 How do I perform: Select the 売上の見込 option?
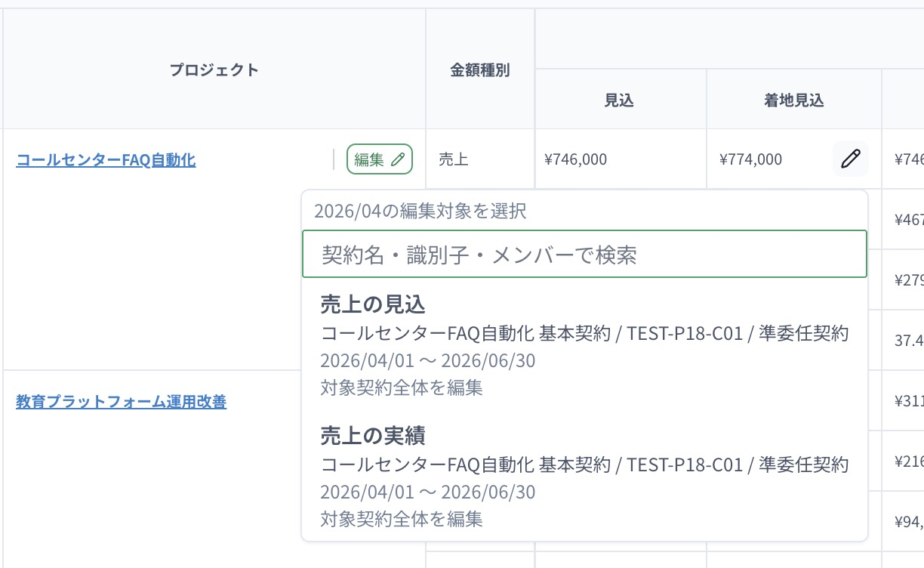click(584, 346)
